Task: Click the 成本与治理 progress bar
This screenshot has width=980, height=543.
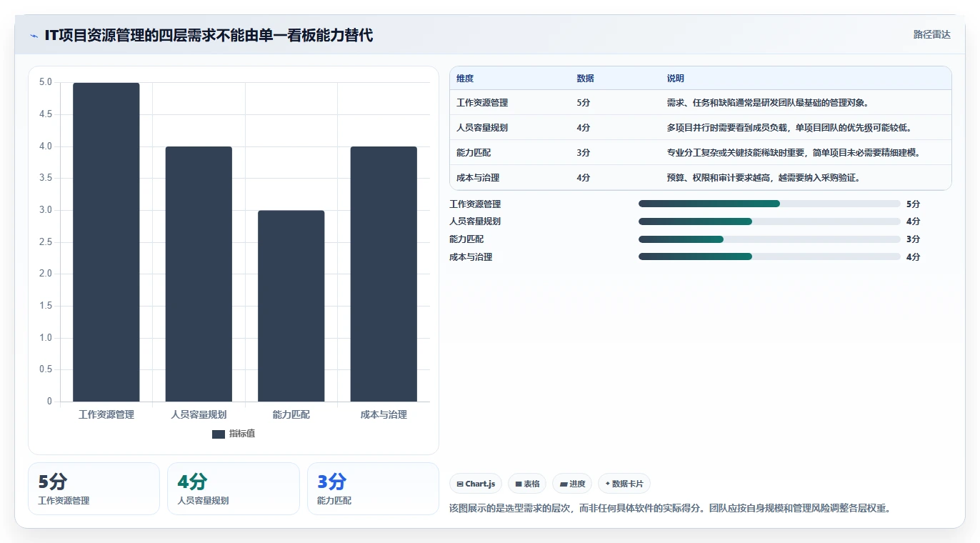Action: click(x=769, y=256)
